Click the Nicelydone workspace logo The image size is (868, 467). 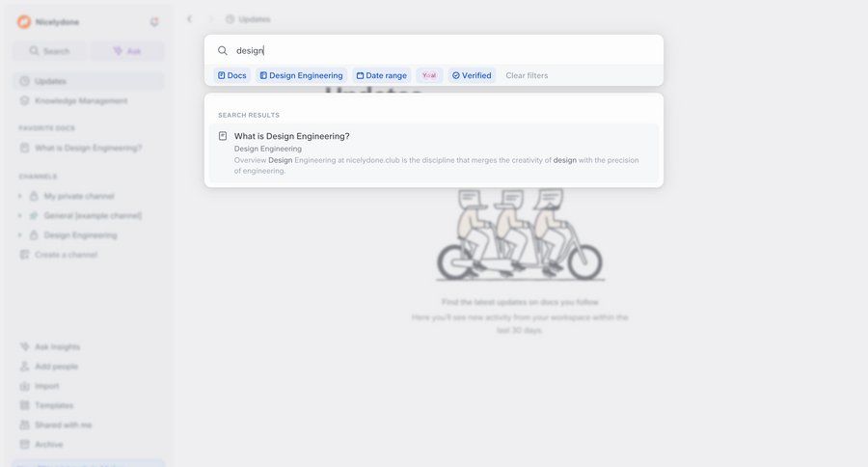pos(24,21)
